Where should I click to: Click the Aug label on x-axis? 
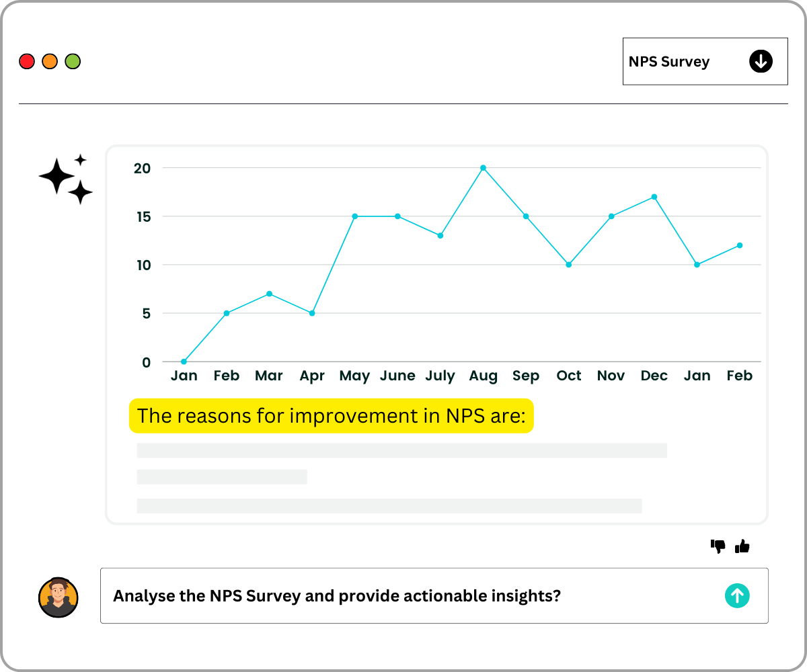coord(483,376)
